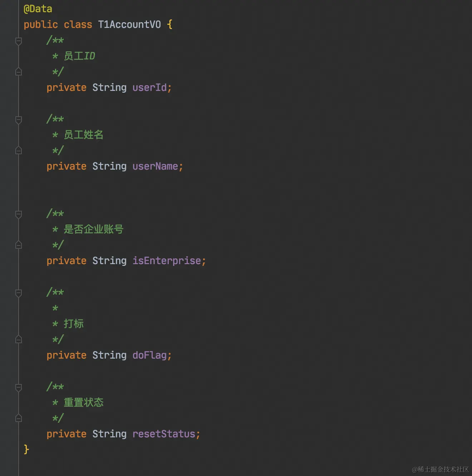472x476 pixels.
Task: Collapse the 员工ID comment fold start marker
Action: point(19,41)
